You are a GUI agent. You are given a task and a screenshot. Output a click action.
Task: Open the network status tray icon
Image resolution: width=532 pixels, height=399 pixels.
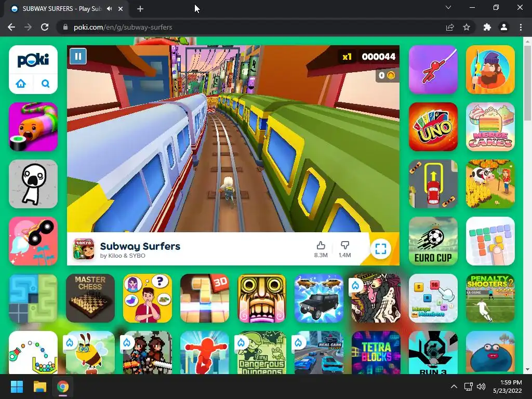click(468, 387)
